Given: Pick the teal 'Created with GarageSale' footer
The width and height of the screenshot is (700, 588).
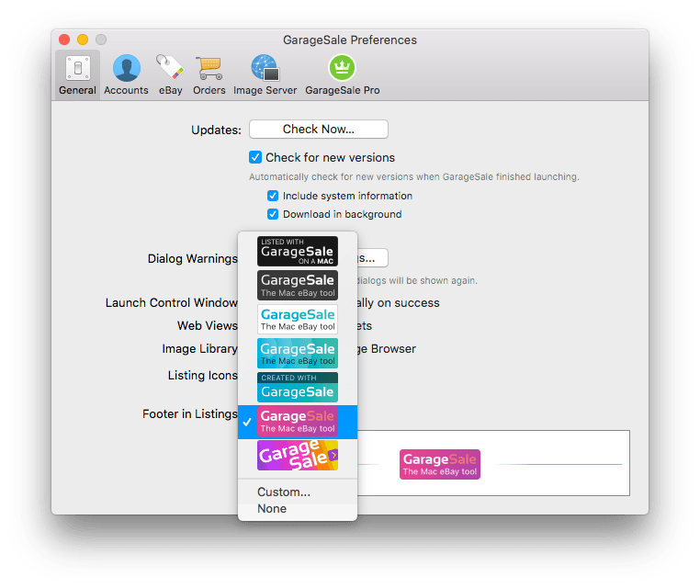Looking at the screenshot, I should (x=297, y=387).
